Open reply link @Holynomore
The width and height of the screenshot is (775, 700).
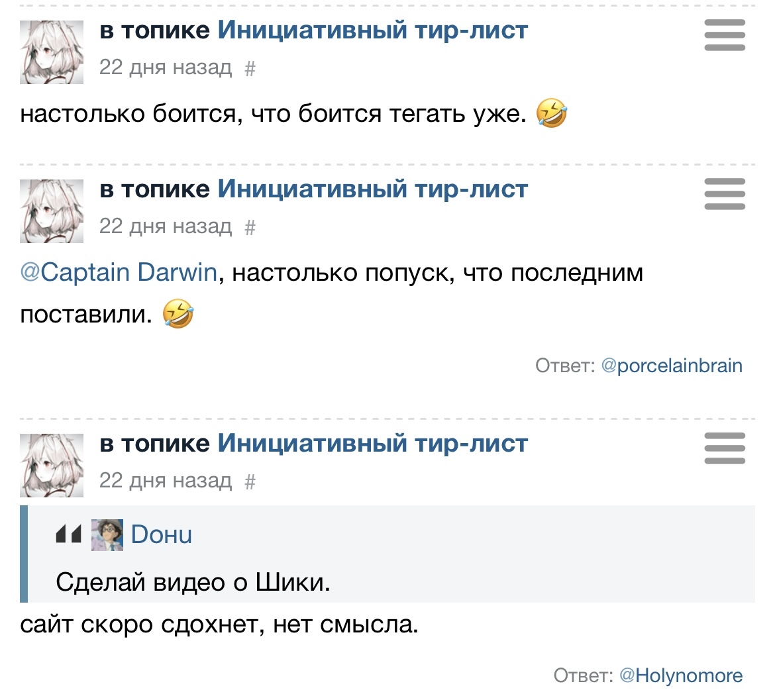pyautogui.click(x=681, y=675)
